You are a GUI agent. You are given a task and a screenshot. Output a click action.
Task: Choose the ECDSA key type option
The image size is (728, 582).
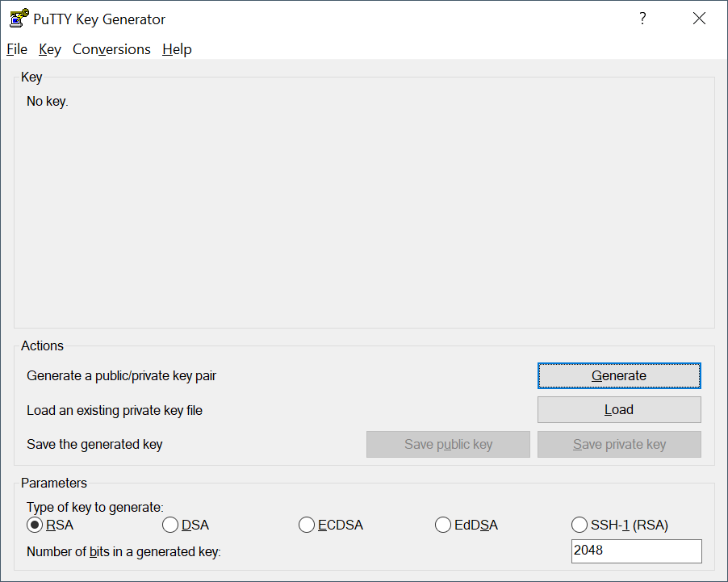coord(307,525)
